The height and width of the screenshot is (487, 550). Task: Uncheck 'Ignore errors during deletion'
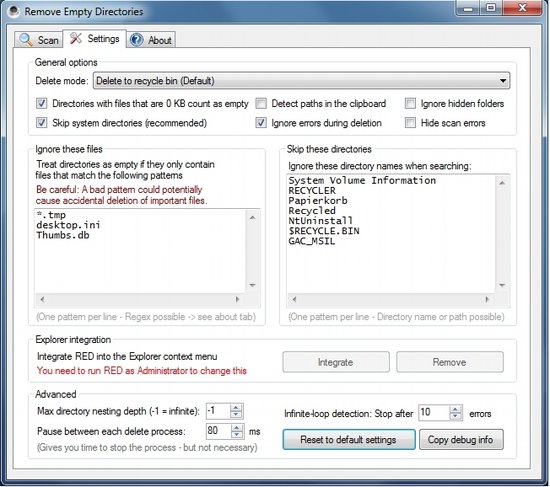click(x=261, y=123)
